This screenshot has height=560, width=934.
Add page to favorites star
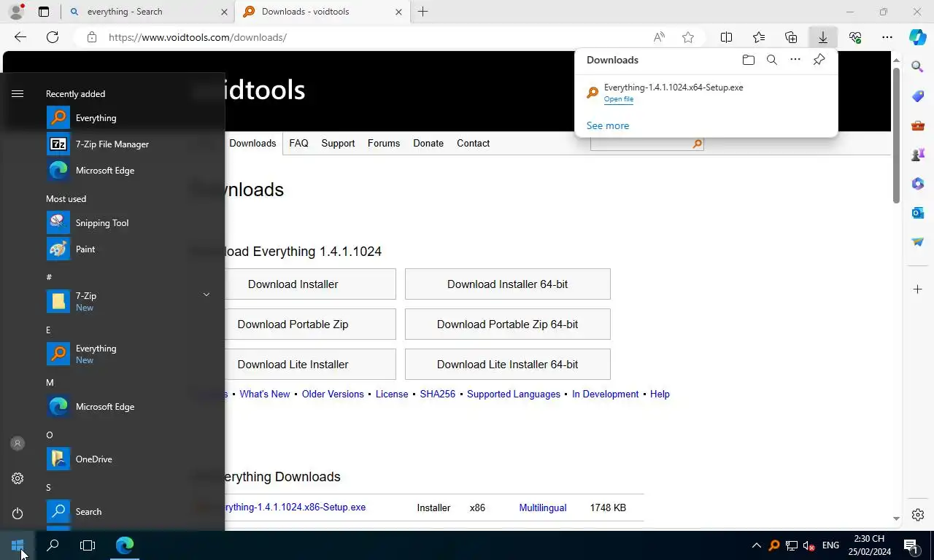point(688,37)
